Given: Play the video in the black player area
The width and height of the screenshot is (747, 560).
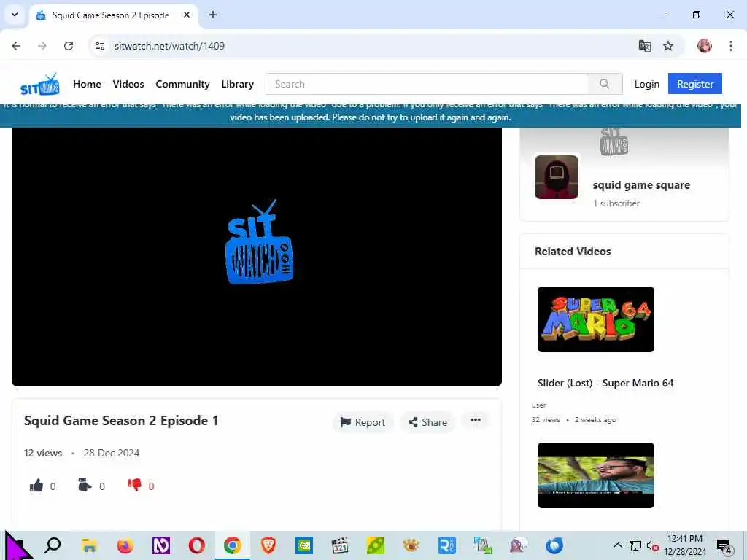Looking at the screenshot, I should coord(257,256).
